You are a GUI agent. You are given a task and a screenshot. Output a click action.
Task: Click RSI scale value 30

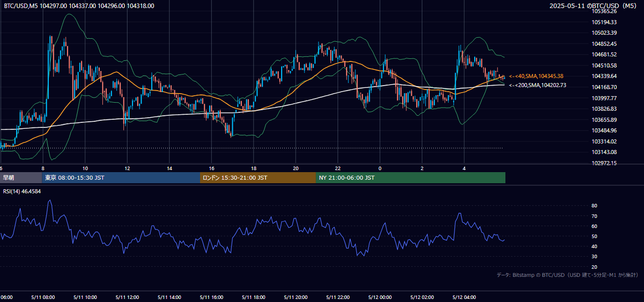pyautogui.click(x=594, y=257)
